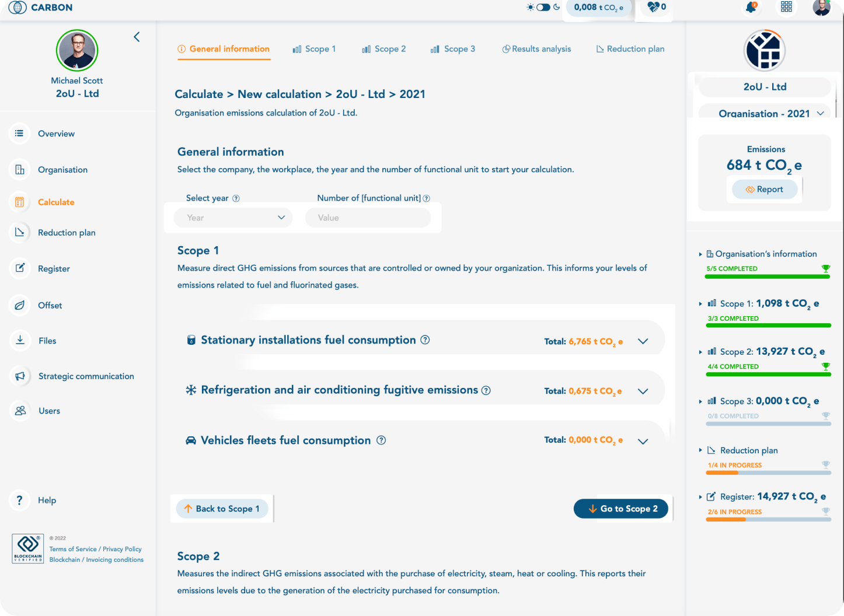844x616 pixels.
Task: Click the Number of functional unit Value field
Action: (368, 218)
